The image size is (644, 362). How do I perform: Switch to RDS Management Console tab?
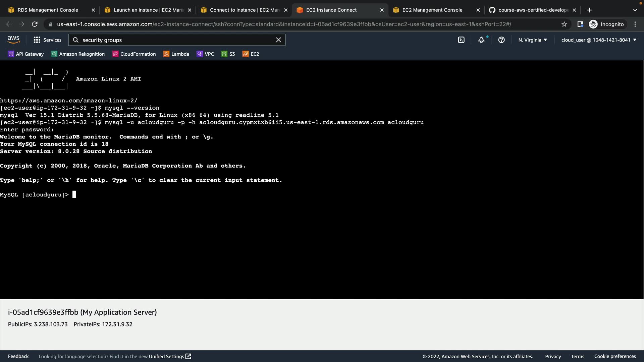coord(48,10)
